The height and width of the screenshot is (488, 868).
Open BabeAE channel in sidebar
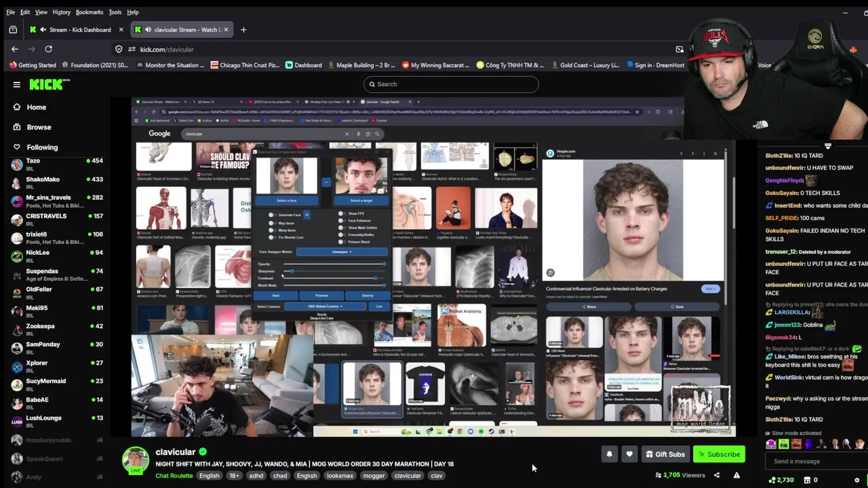coord(57,403)
